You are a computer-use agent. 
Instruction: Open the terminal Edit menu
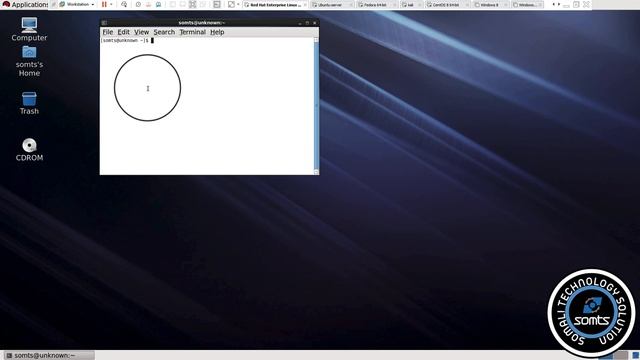[123, 32]
